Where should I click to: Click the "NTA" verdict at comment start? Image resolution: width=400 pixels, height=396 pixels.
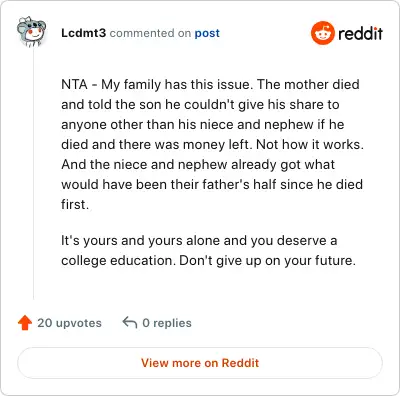(74, 84)
